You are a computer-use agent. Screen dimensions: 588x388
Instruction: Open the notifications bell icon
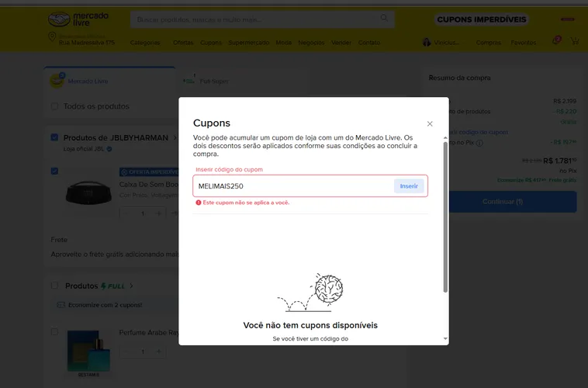556,40
